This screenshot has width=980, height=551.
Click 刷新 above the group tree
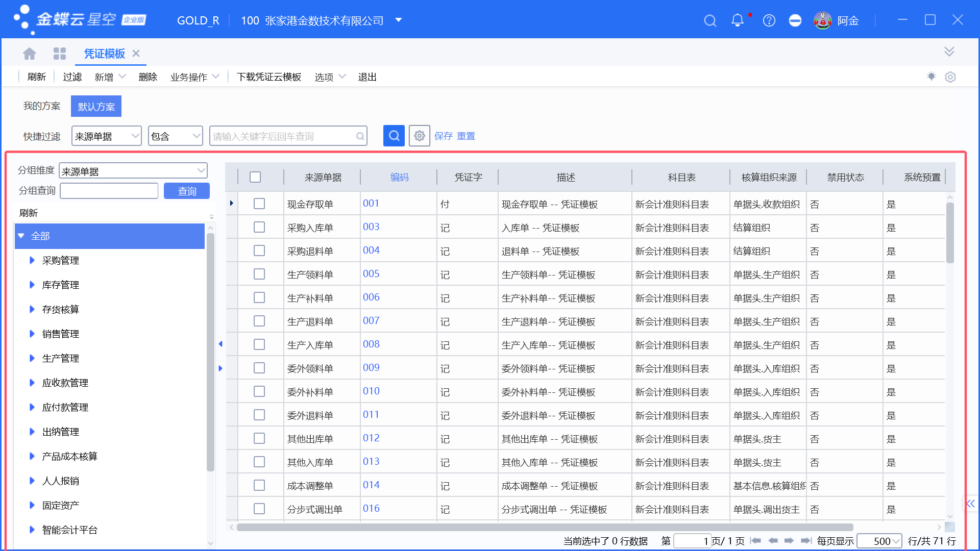coord(29,213)
